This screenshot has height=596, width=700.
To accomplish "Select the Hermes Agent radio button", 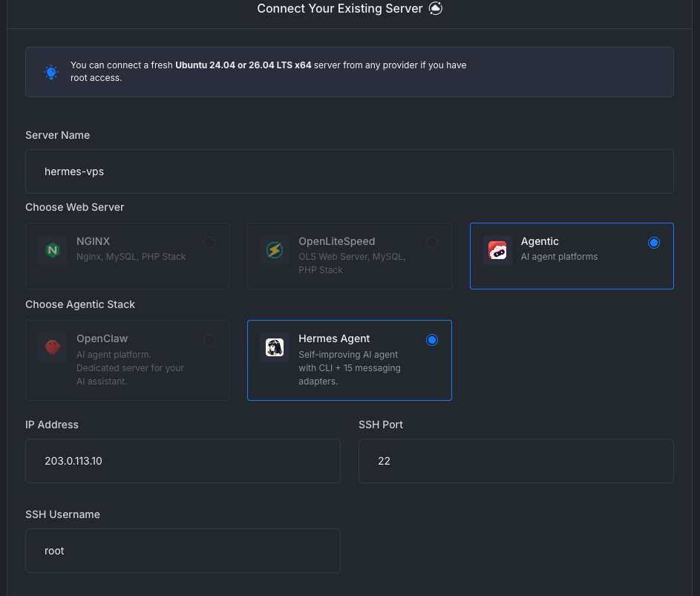I will click(x=432, y=340).
